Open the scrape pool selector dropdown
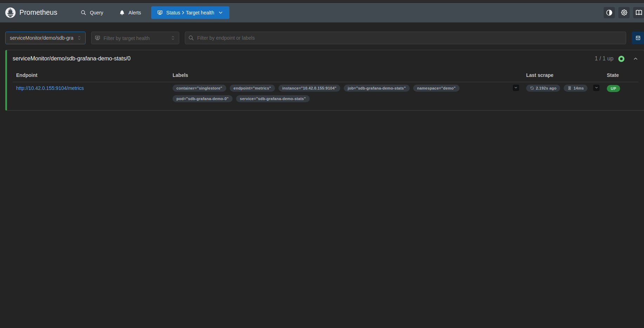The image size is (644, 328). (45, 38)
